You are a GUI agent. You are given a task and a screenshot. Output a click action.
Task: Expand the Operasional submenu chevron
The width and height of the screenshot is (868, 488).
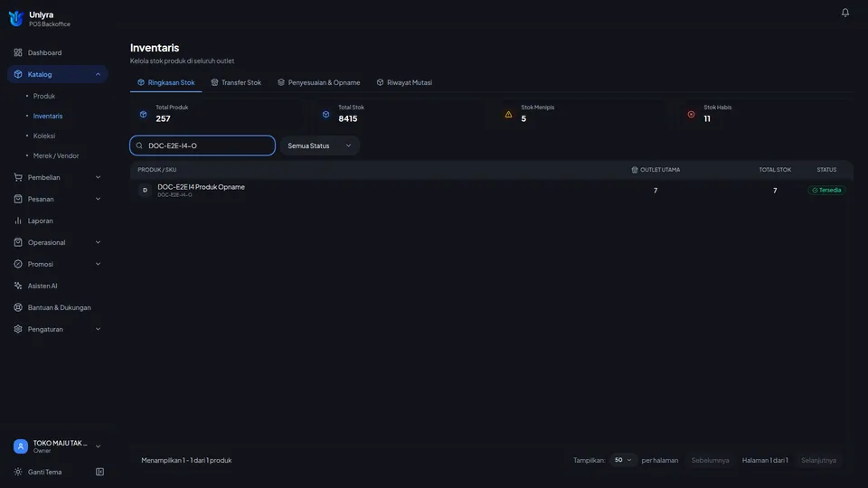[98, 242]
